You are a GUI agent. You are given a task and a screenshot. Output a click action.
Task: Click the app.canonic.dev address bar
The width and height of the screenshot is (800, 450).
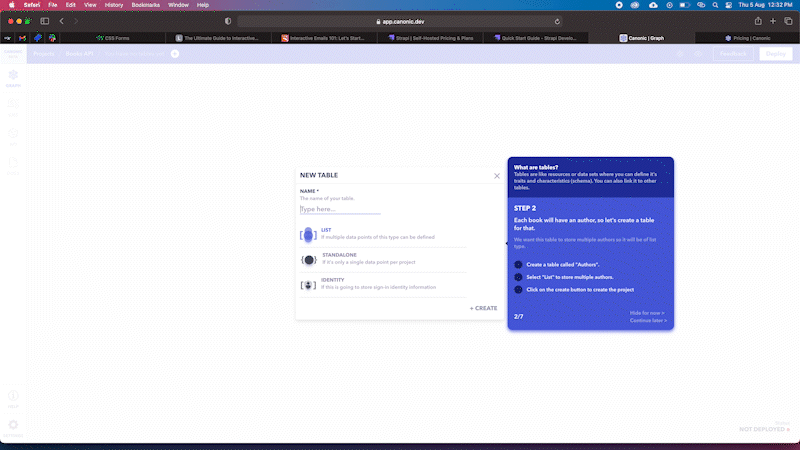(400, 21)
